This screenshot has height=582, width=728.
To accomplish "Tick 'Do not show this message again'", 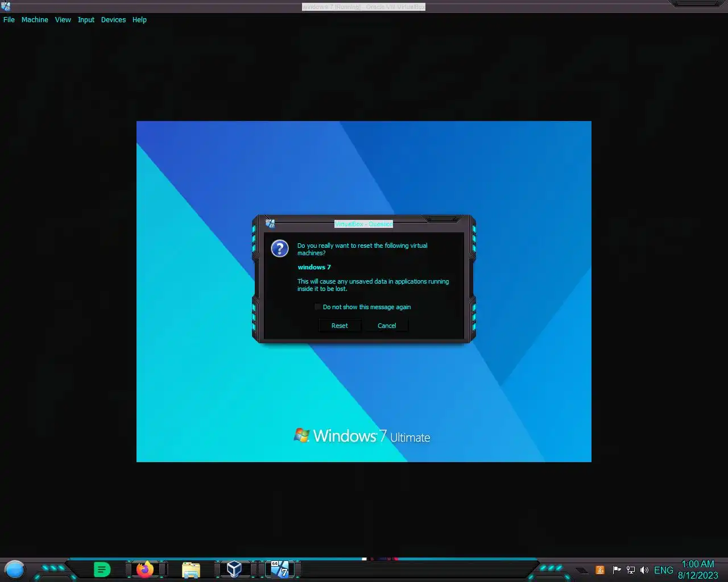I will coord(317,307).
